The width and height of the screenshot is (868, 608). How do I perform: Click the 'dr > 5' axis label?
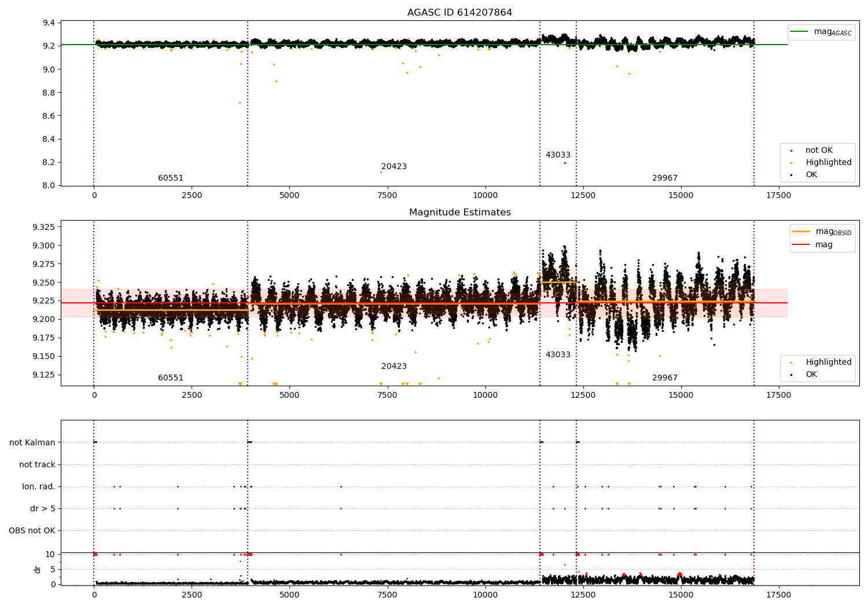tap(43, 509)
